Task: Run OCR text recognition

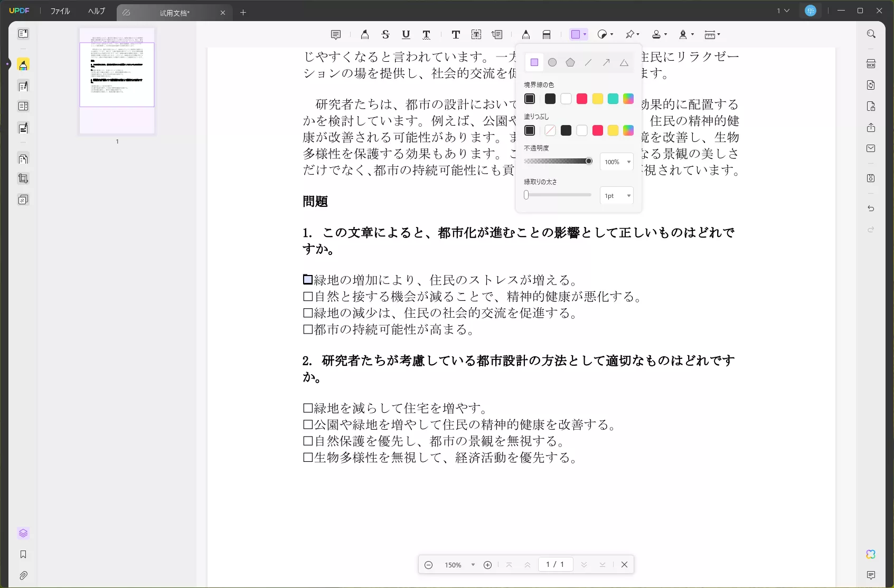Action: click(871, 64)
